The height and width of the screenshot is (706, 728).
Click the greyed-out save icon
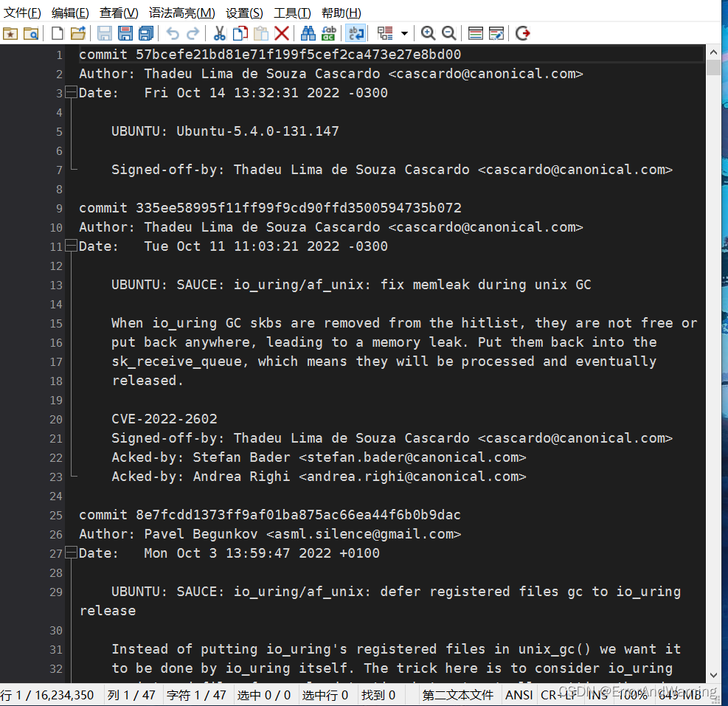coord(105,33)
